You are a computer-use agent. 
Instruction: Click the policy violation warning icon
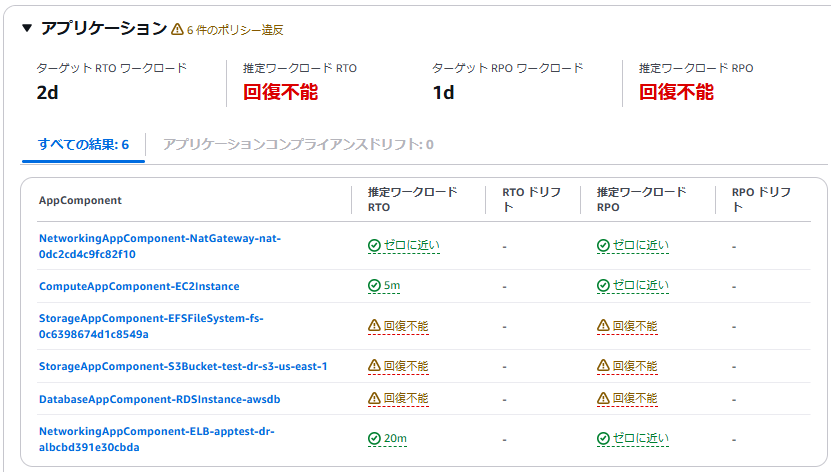pos(178,29)
